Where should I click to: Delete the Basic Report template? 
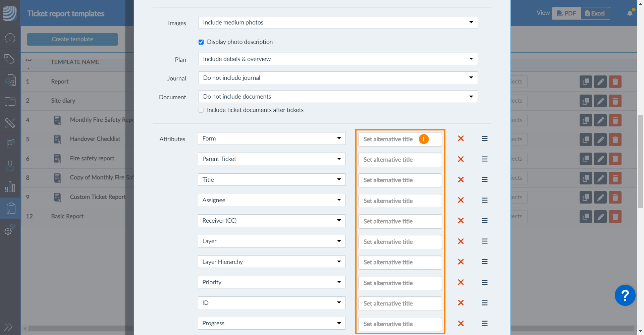[x=615, y=217]
